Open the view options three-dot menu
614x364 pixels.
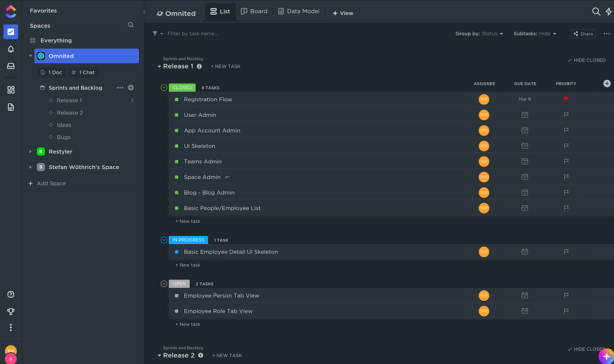coord(607,34)
